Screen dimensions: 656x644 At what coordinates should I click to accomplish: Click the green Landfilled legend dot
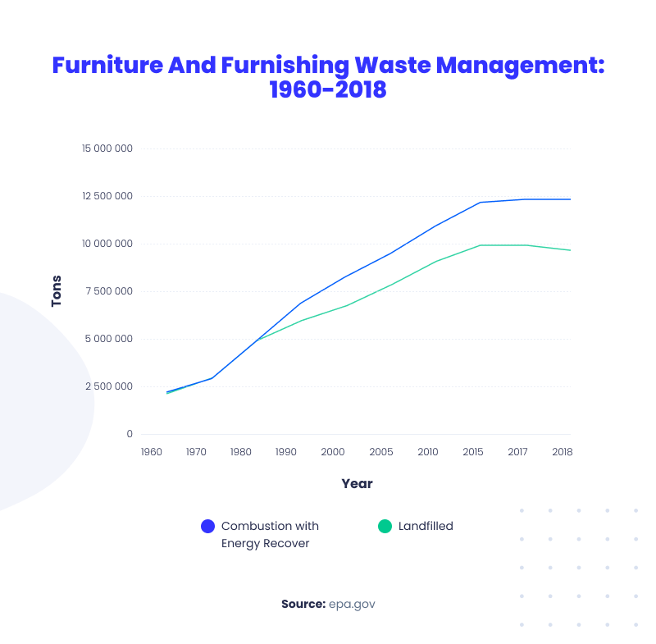pyautogui.click(x=385, y=526)
